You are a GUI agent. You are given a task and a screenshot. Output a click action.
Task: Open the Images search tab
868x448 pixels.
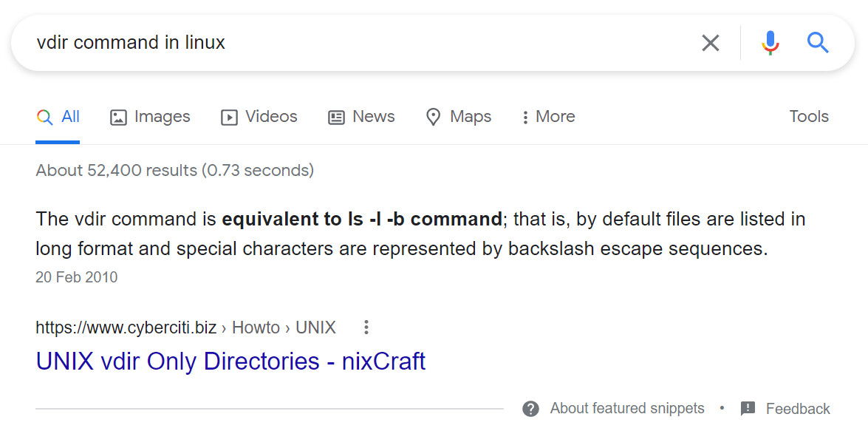150,117
